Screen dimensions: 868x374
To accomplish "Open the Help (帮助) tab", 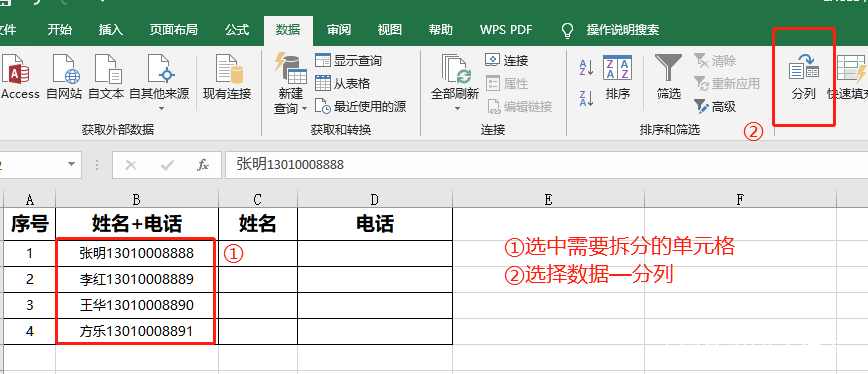I will click(441, 30).
